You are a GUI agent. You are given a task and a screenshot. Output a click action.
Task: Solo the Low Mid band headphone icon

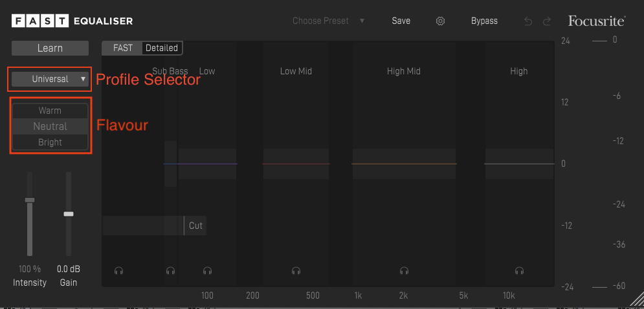[x=296, y=270]
